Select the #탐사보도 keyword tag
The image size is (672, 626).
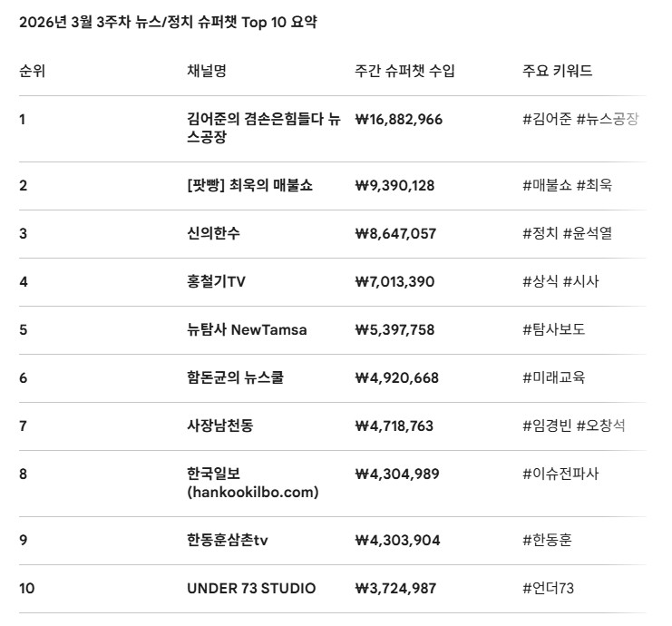(x=553, y=329)
